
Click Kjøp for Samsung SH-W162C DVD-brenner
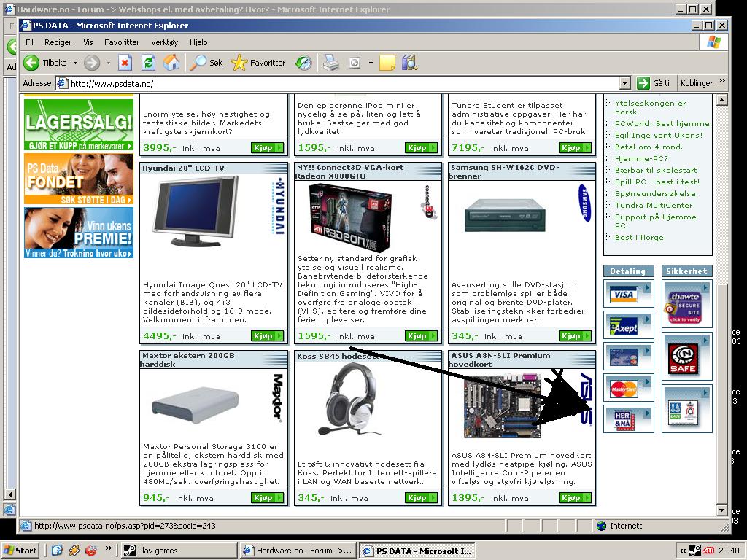[575, 336]
